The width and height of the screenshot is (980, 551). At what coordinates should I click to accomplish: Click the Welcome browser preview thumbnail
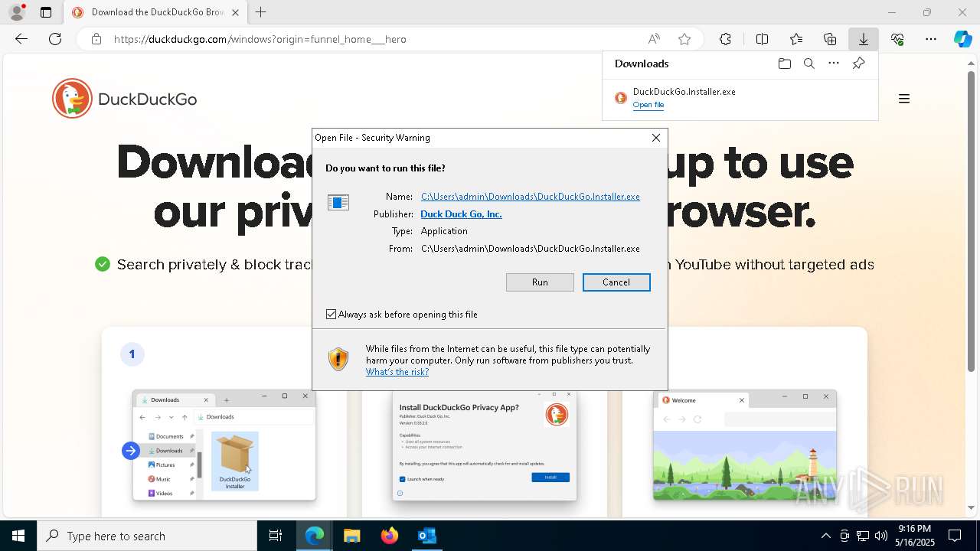tap(745, 445)
